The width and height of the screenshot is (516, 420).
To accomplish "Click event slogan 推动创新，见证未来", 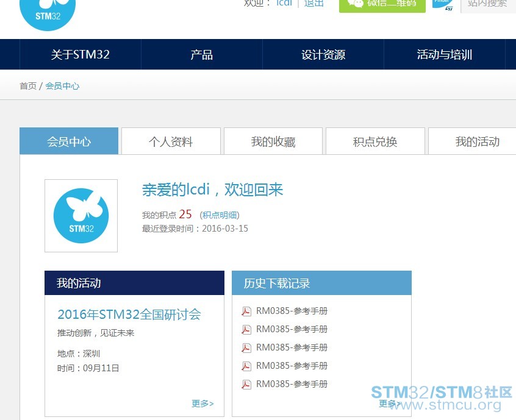I will (x=96, y=333).
